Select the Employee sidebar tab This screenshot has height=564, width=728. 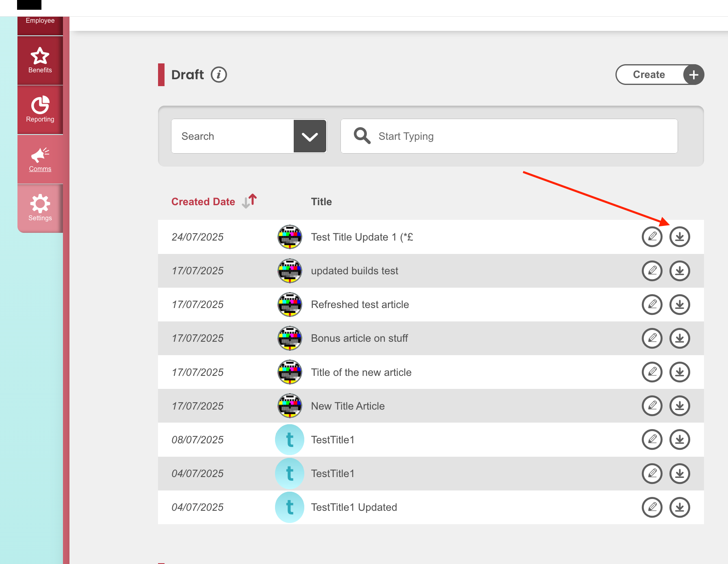[x=40, y=21]
